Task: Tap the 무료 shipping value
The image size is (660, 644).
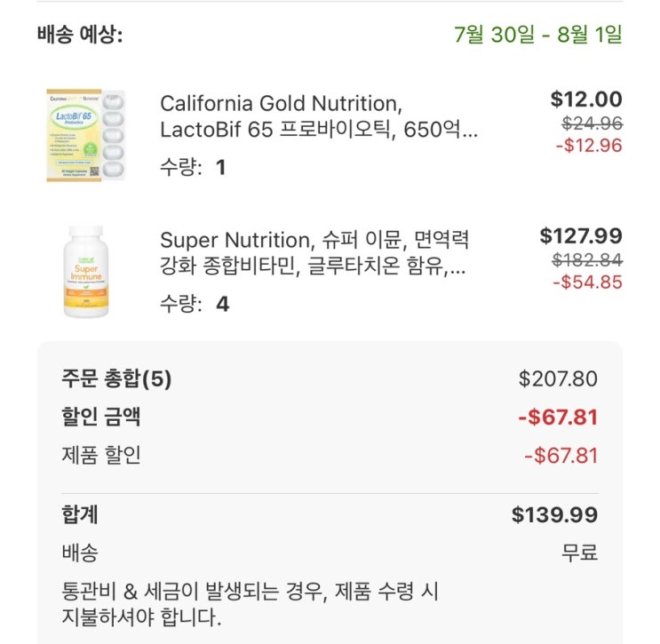Action: point(579,553)
